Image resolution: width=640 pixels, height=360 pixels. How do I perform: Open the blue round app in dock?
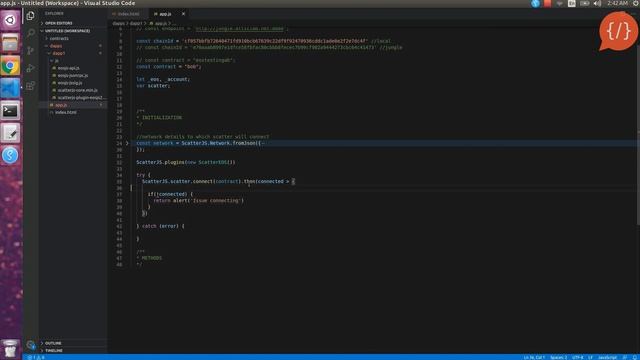pos(10,155)
